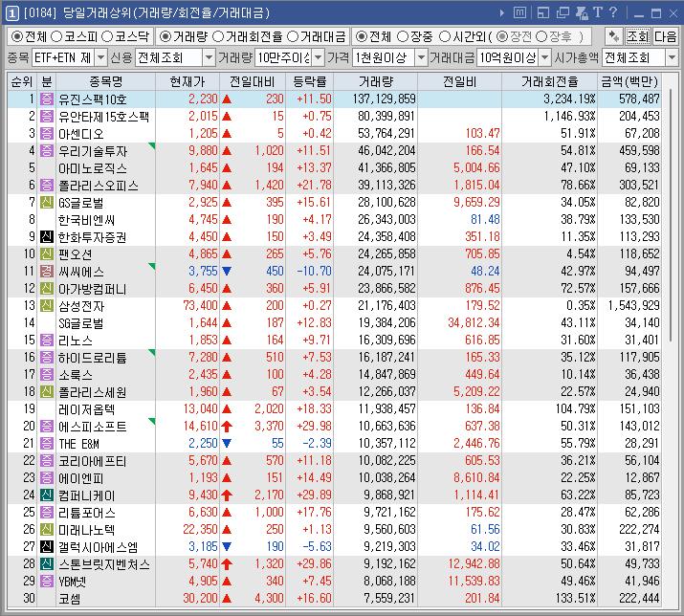Click the 증 badge on VBM넷 row
The width and height of the screenshot is (684, 616).
(x=47, y=582)
